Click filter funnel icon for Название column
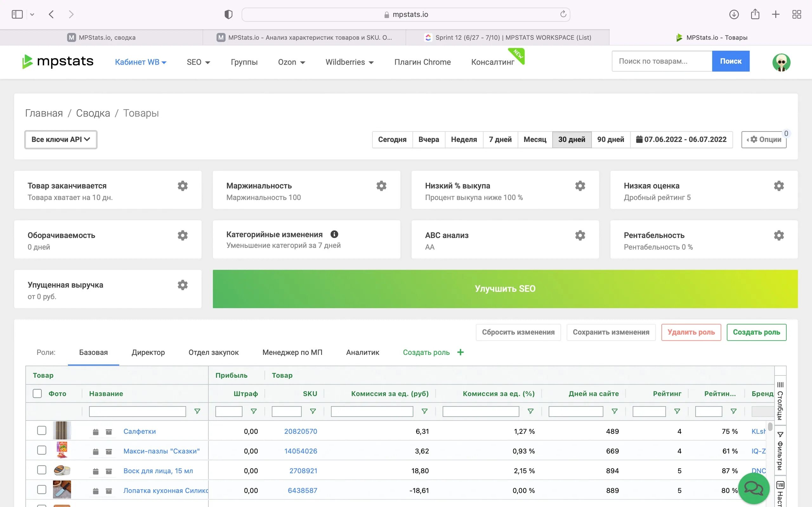The width and height of the screenshot is (812, 507). [197, 411]
